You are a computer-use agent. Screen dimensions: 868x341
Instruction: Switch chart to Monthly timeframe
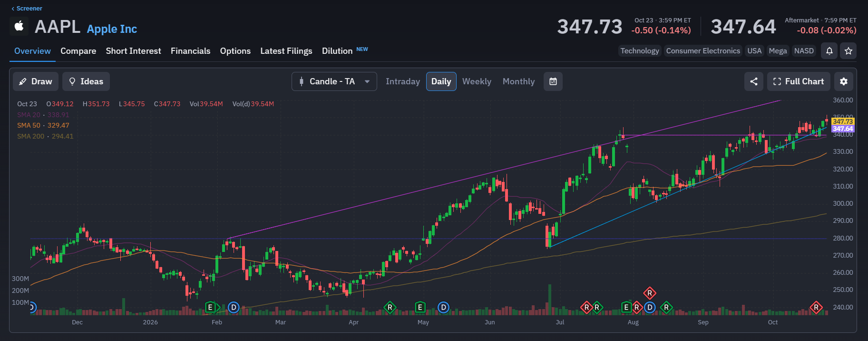(x=518, y=81)
